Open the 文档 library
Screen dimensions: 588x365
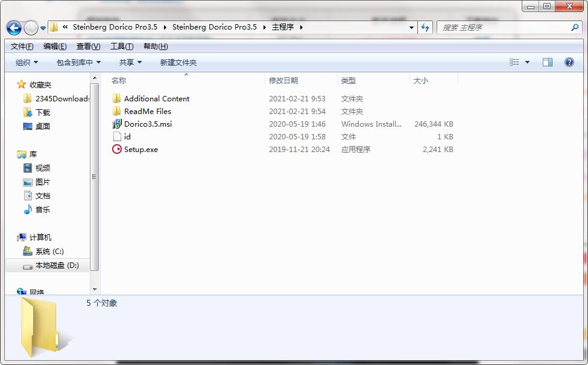pos(42,196)
